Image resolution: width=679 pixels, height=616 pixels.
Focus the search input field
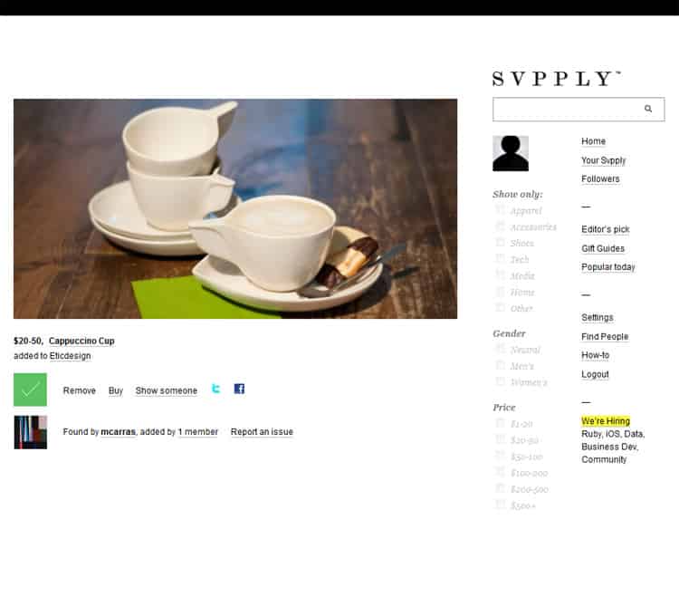click(568, 110)
